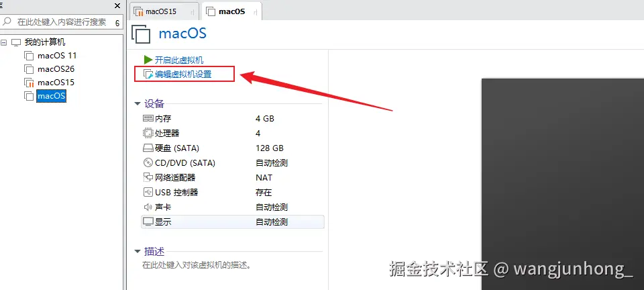
Task: Click the library search input field
Action: point(62,21)
